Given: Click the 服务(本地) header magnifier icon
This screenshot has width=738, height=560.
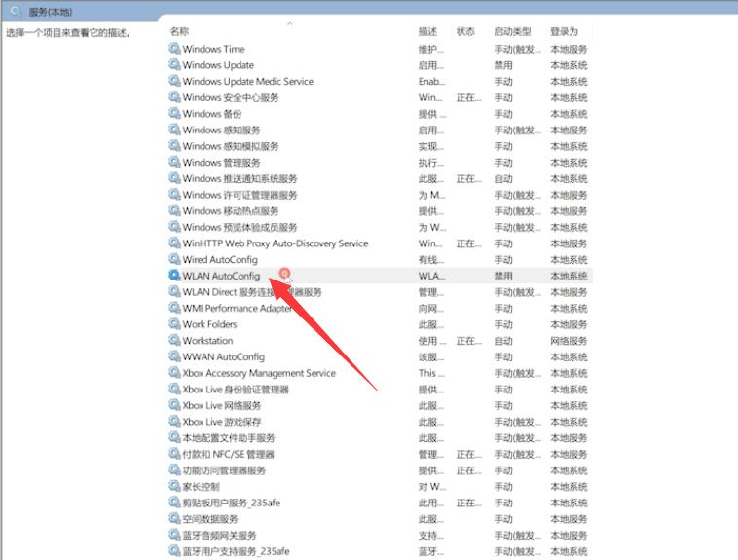Looking at the screenshot, I should point(16,11).
